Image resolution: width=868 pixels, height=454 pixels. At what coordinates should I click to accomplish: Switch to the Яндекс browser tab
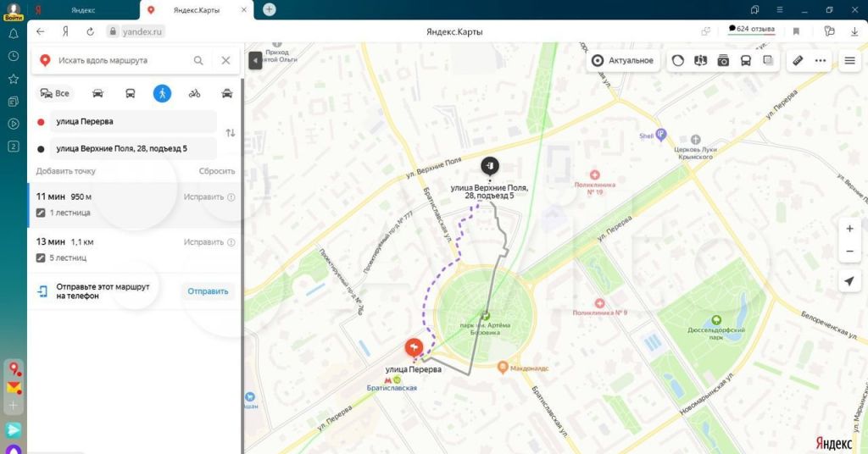83,10
